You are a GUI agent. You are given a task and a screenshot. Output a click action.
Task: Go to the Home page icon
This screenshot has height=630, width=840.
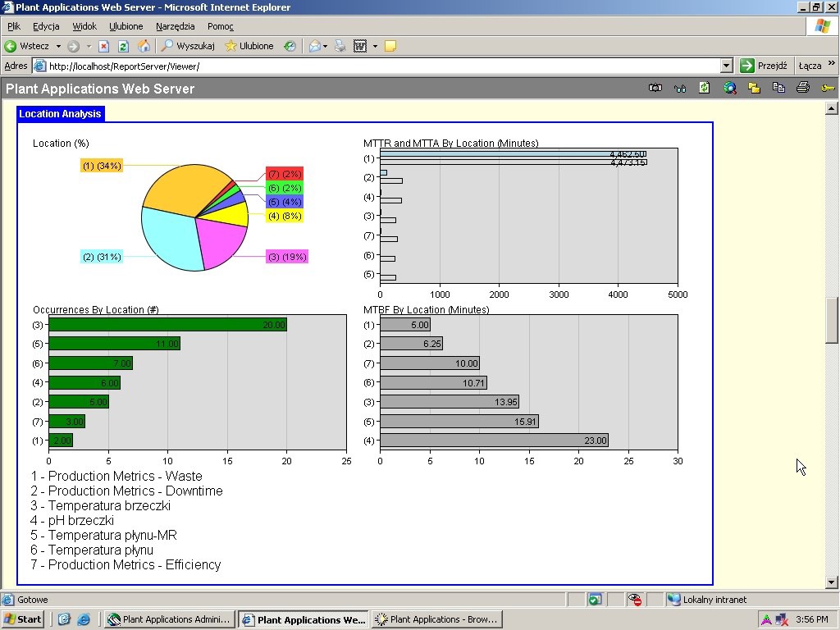click(144, 46)
